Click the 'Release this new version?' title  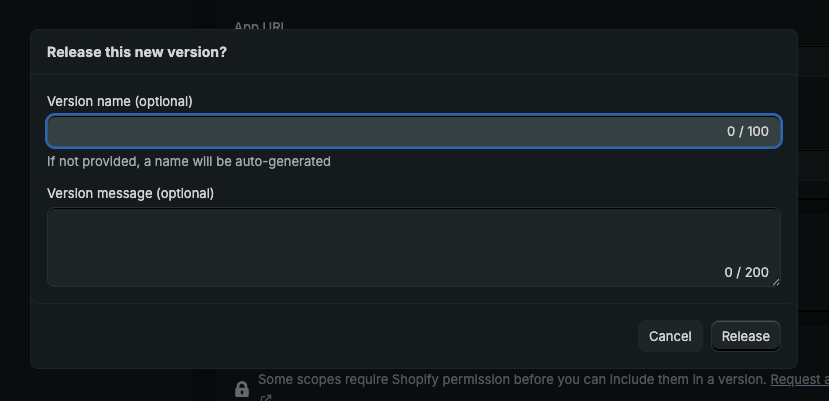[x=137, y=52]
